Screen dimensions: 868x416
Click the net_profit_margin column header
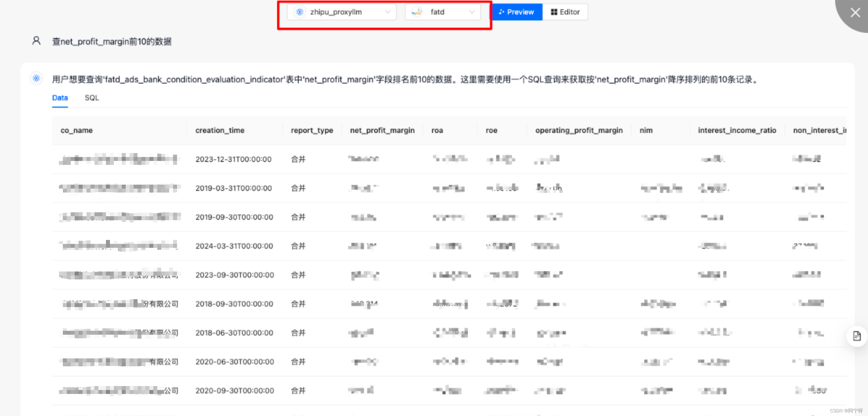[382, 130]
